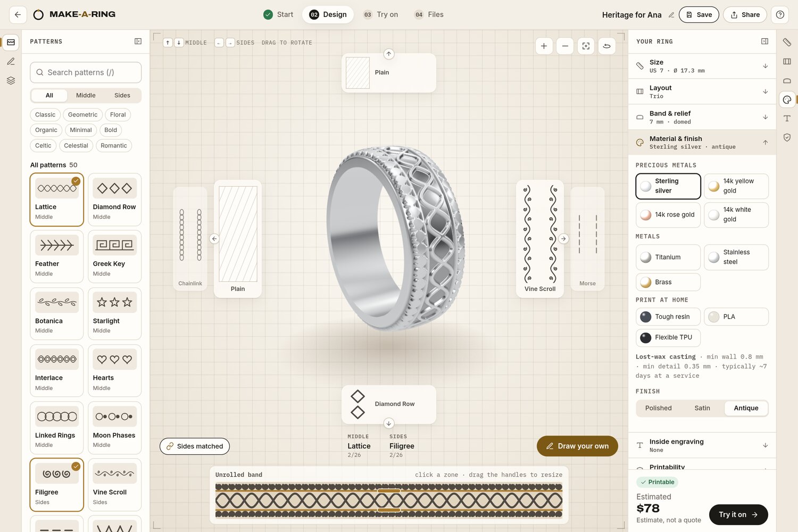Click the Try it on button
Viewport: 798px width, 532px height.
pos(738,514)
